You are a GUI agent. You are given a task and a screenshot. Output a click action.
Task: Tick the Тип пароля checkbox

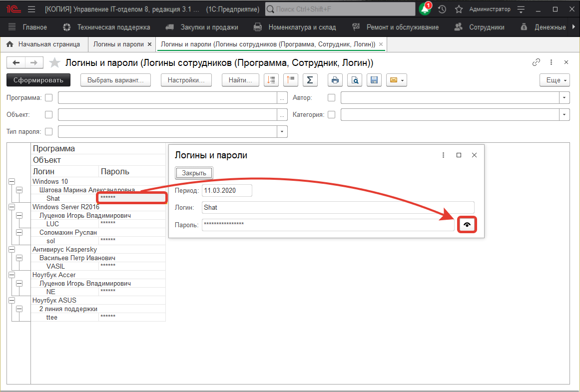(x=49, y=132)
